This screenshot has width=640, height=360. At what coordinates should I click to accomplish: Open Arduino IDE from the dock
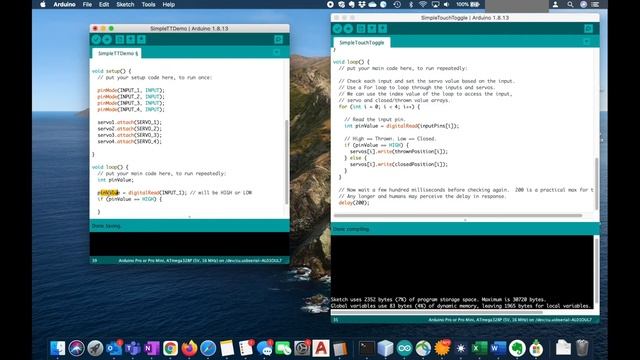[x=404, y=348]
